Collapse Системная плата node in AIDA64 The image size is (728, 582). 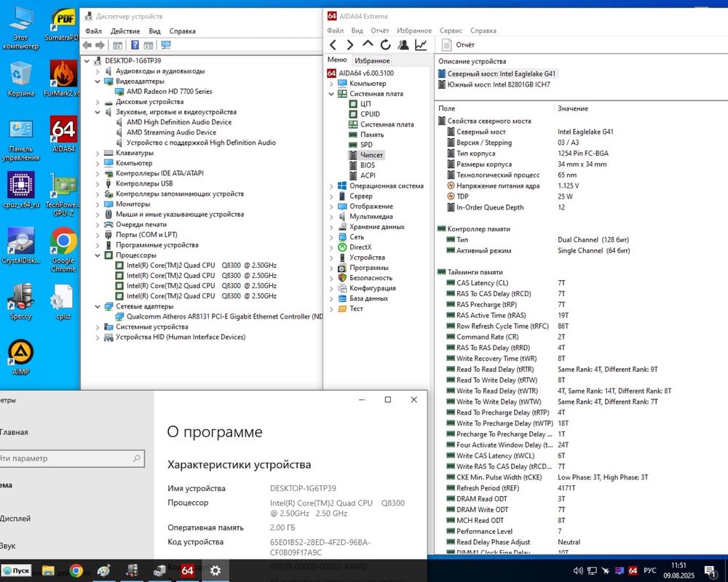pos(331,94)
